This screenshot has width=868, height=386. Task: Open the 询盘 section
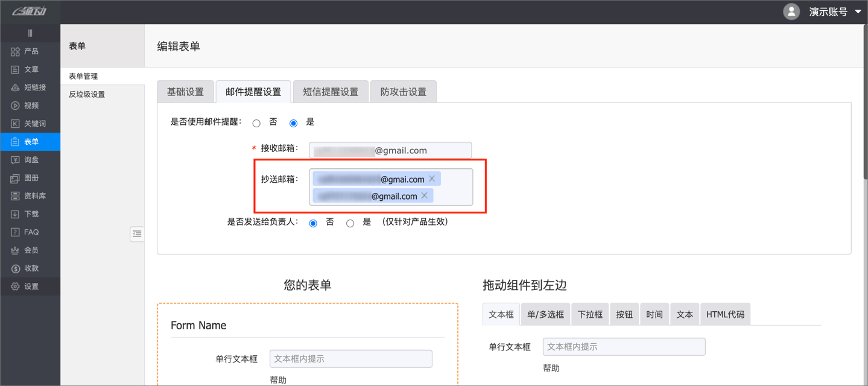30,160
